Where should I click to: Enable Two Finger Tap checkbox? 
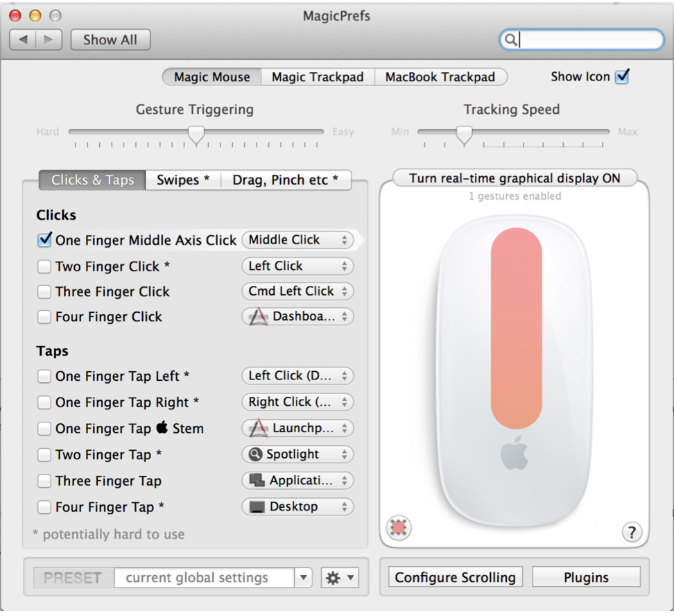click(44, 455)
